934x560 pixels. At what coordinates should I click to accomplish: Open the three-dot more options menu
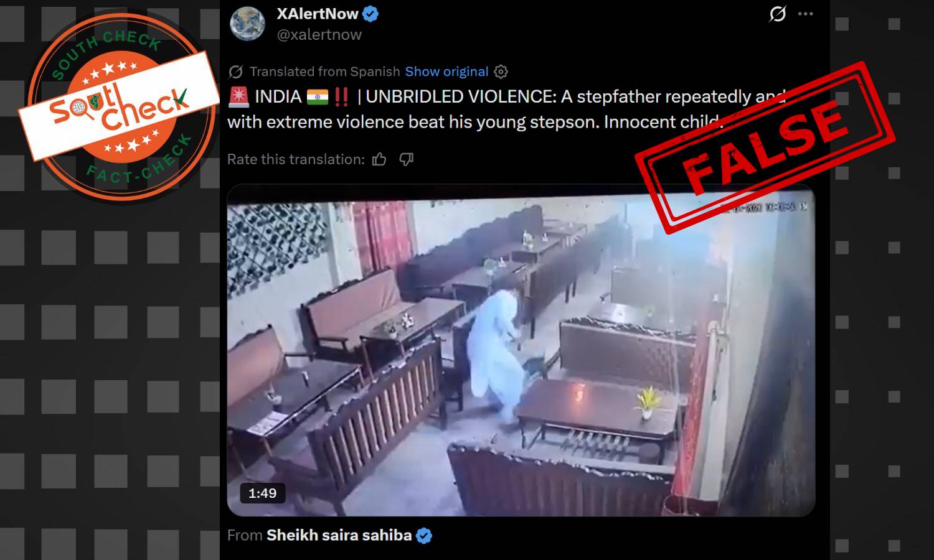pyautogui.click(x=806, y=14)
